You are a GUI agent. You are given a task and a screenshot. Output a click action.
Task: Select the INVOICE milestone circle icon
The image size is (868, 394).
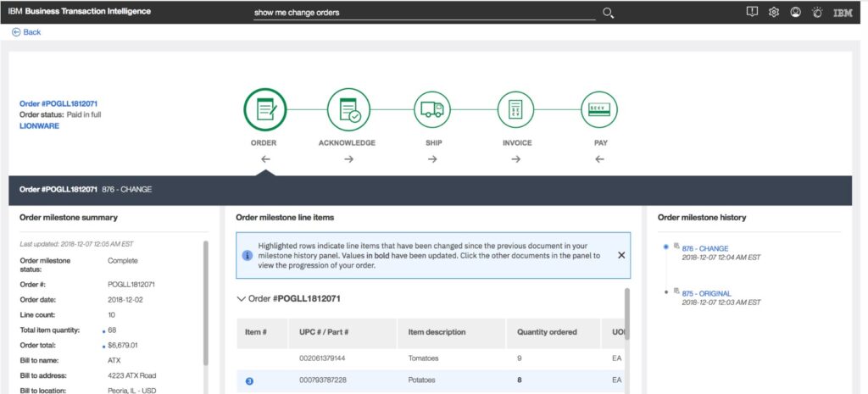pyautogui.click(x=516, y=109)
